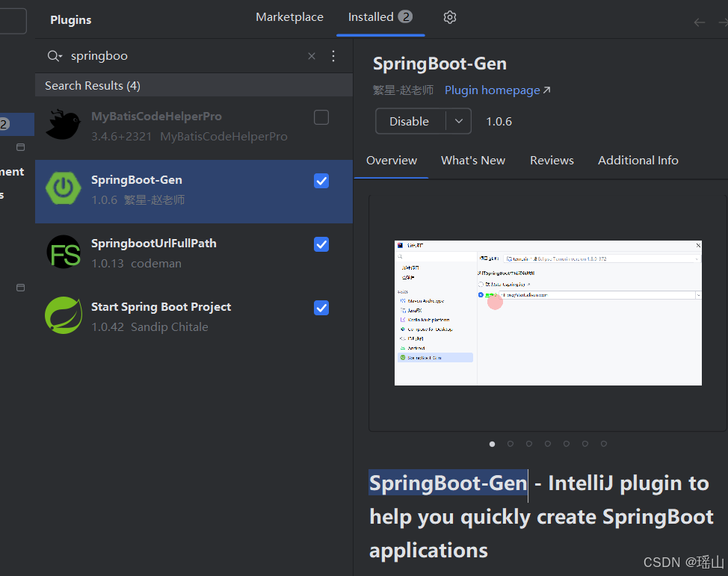Show the second screenshot carousel dot
This screenshot has height=576, width=728.
[x=510, y=444]
